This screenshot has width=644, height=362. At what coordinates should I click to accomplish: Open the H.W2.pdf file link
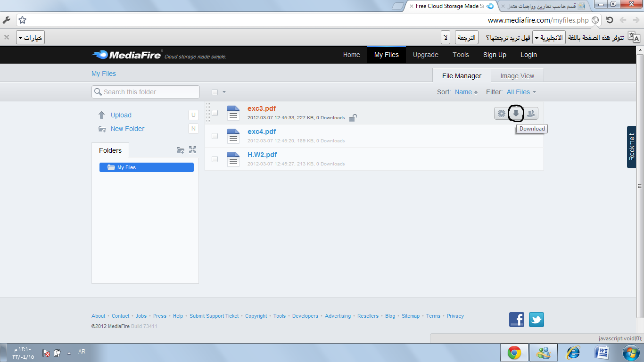click(x=262, y=155)
